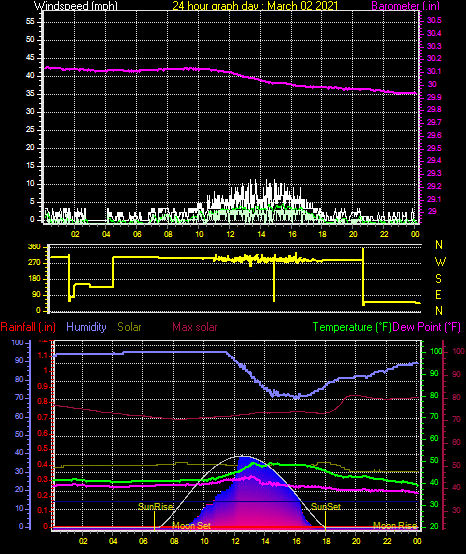Click the SunRise marker label
Viewport: 466px width, 554px height.
click(x=155, y=507)
